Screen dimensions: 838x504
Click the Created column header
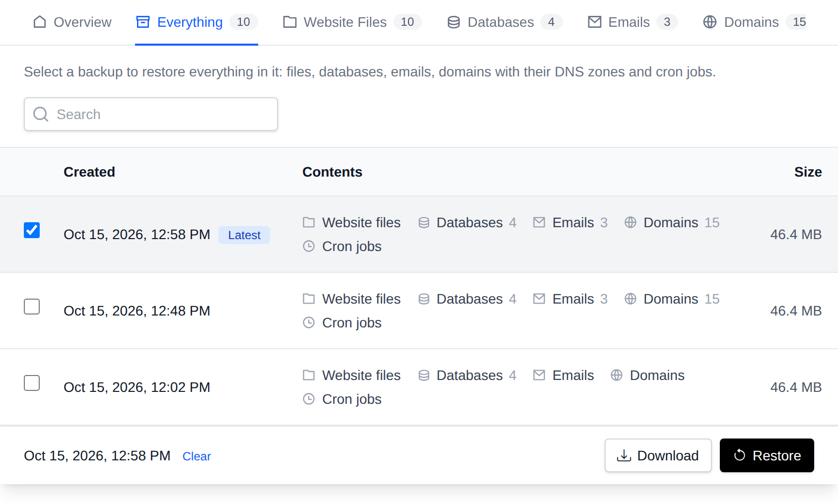pyautogui.click(x=89, y=172)
